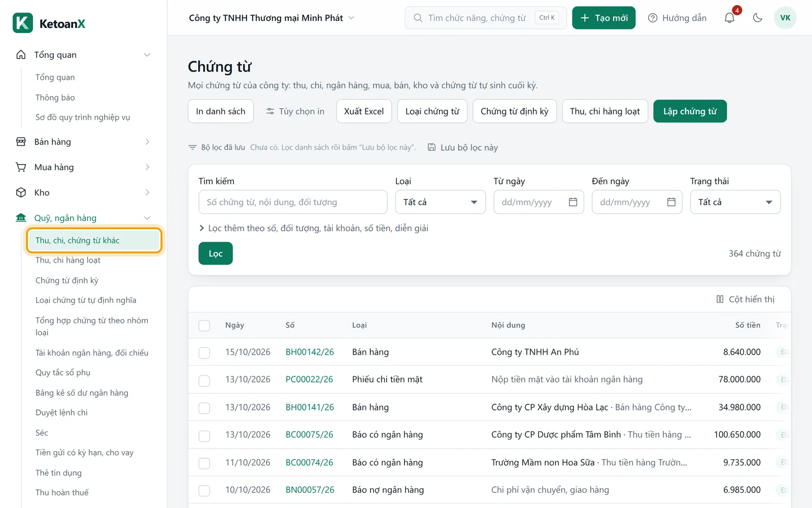Click the Cột hiển thị columns icon
812x508 pixels.
click(720, 299)
